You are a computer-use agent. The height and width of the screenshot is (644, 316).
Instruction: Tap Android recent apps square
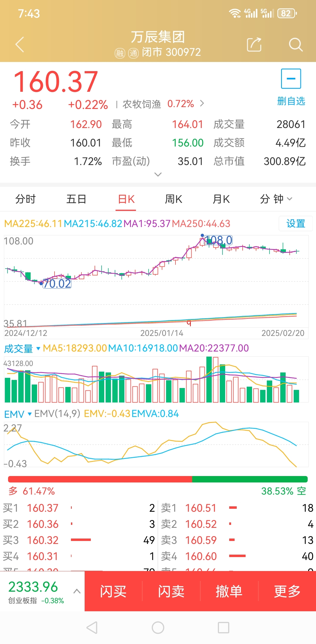pos(224,628)
